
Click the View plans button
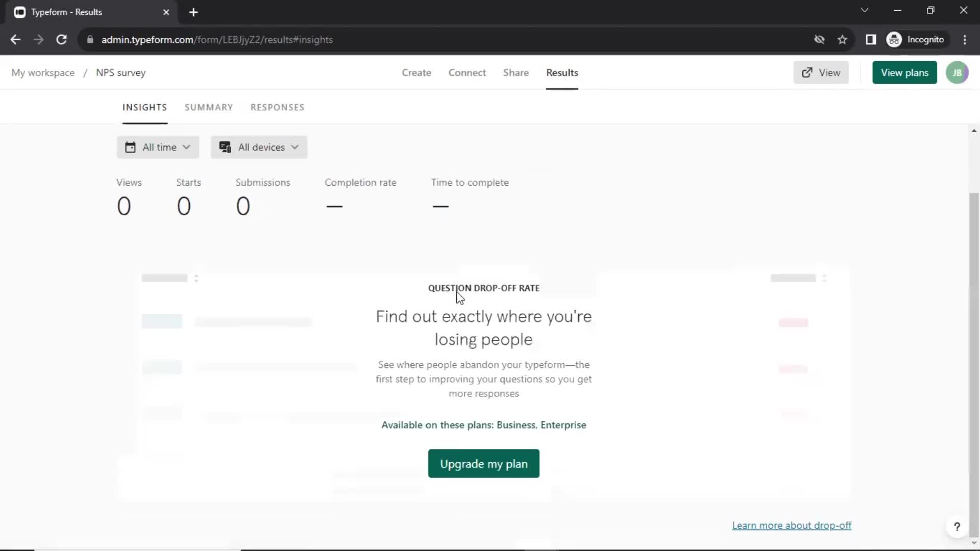point(904,72)
